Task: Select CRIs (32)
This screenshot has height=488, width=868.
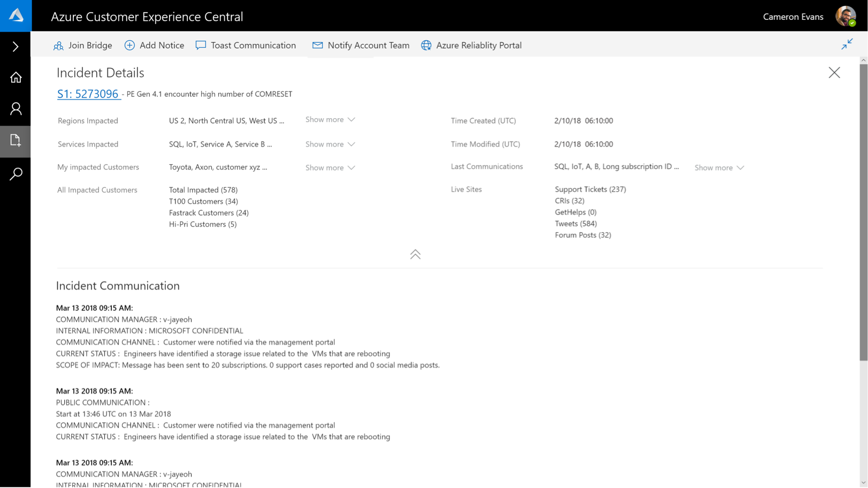Action: point(569,201)
